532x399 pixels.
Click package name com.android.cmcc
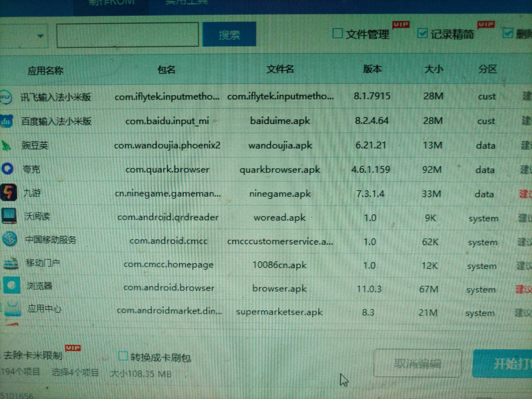coord(168,241)
